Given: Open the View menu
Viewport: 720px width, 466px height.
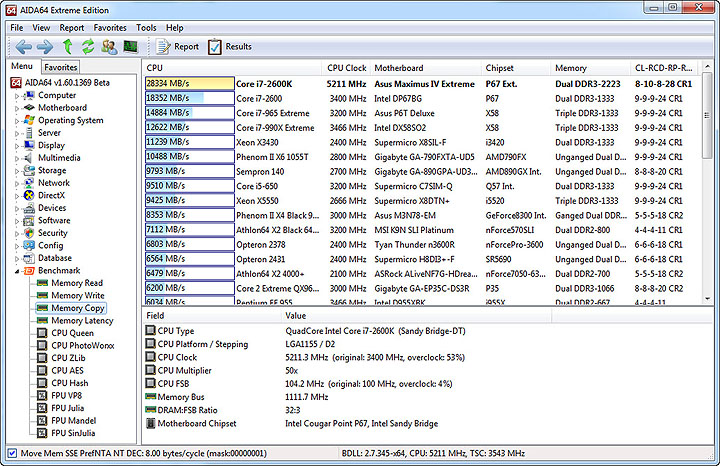Looking at the screenshot, I should 41,28.
